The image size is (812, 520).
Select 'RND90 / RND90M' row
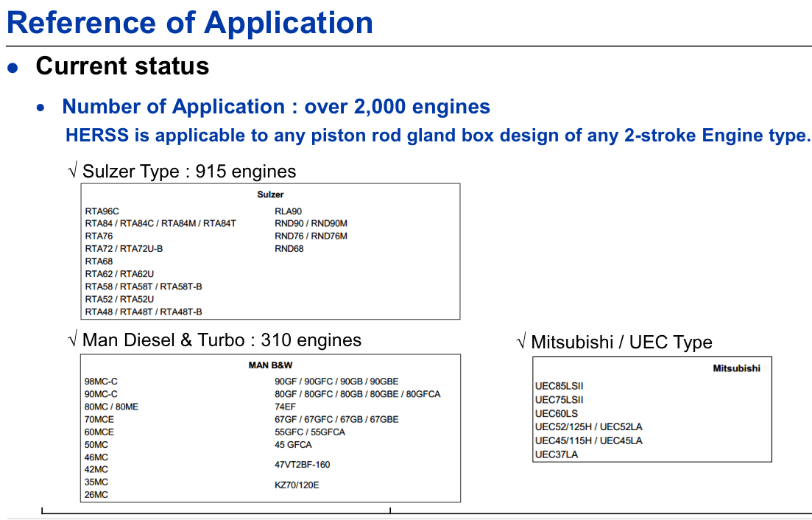click(x=311, y=224)
